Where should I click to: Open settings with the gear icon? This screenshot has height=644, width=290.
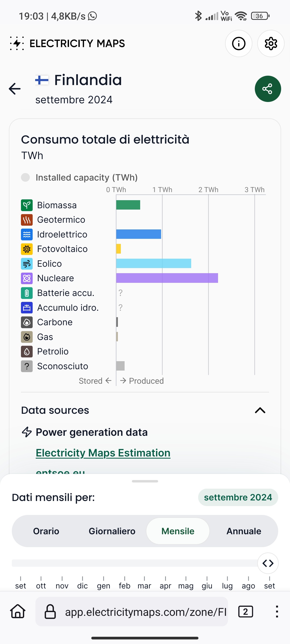[271, 43]
